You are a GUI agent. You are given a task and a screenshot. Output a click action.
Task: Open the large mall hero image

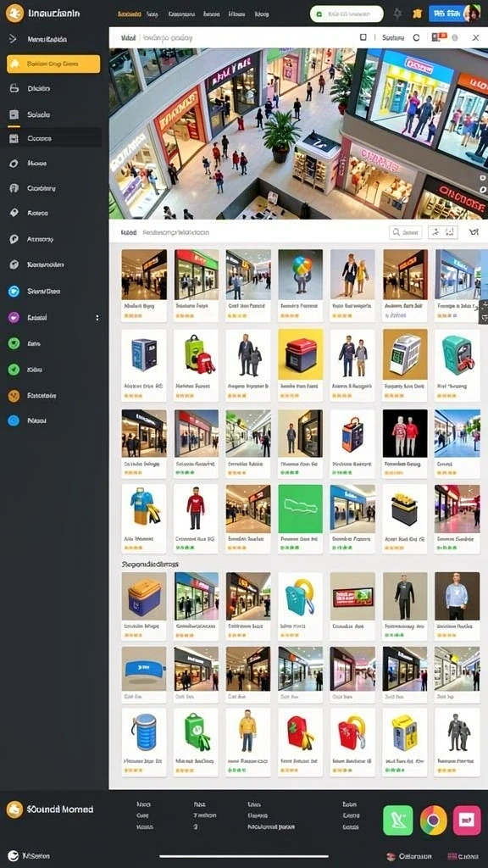pos(298,133)
